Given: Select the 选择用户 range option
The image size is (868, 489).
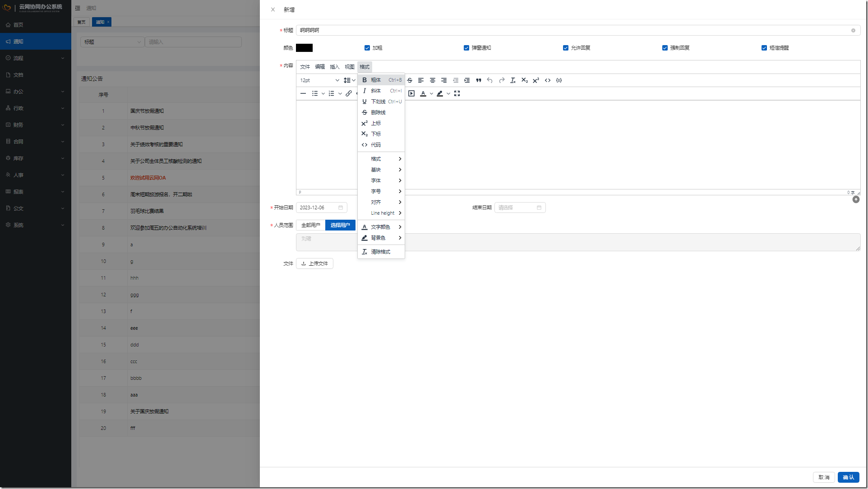Looking at the screenshot, I should [x=340, y=225].
